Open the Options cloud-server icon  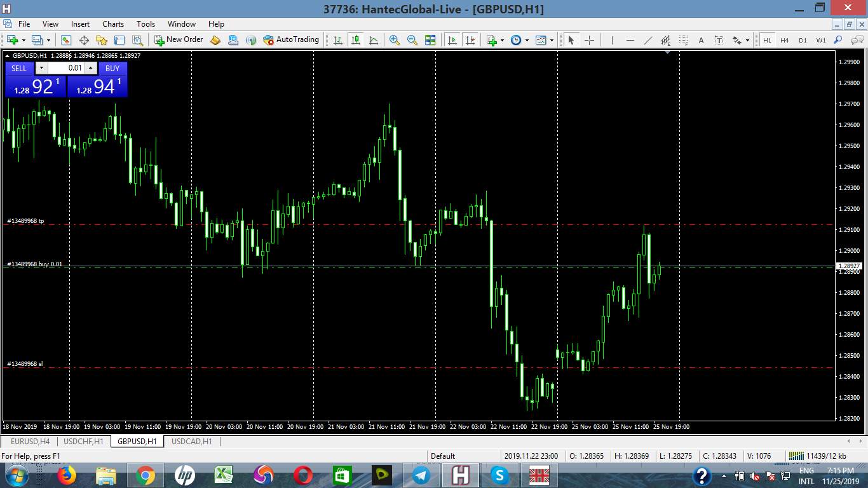233,40
